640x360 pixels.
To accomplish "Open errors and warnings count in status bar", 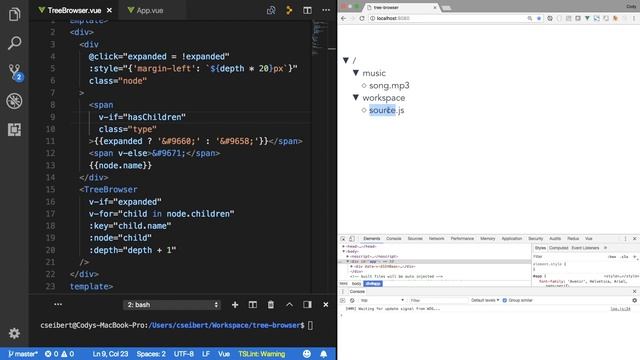I will pyautogui.click(x=59, y=354).
